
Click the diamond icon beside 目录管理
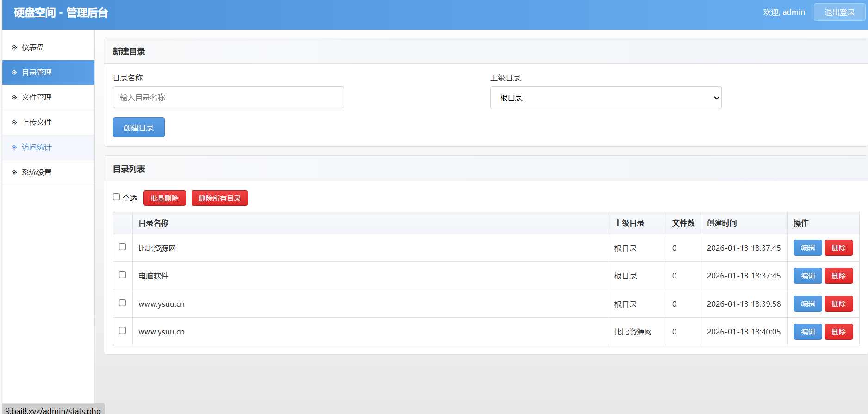14,73
